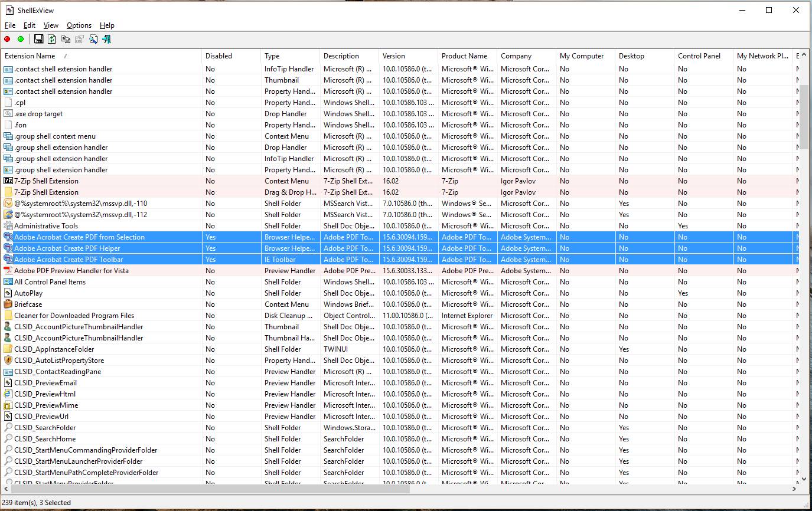Screen dimensions: 812x511
Task: Click the Product Name column header
Action: click(467, 56)
